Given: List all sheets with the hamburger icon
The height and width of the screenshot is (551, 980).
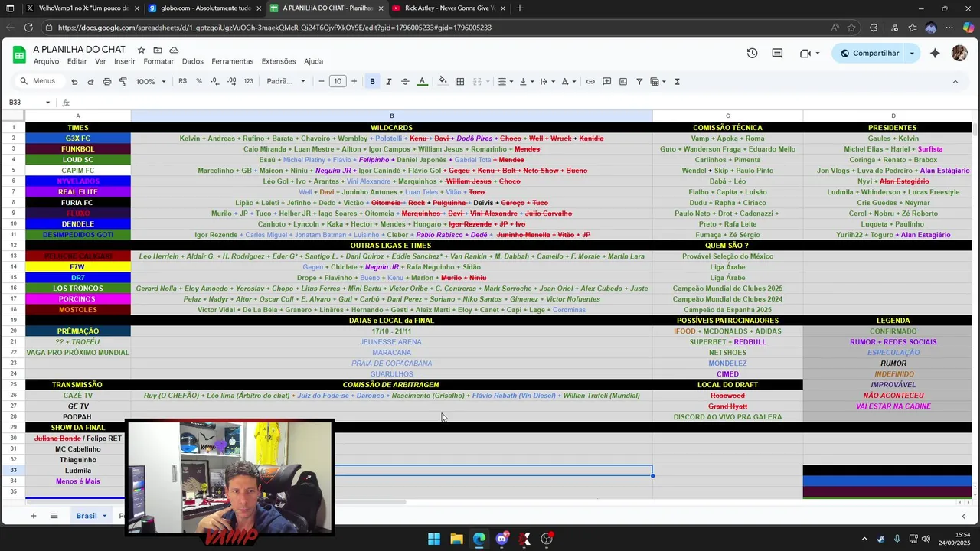Looking at the screenshot, I should (x=54, y=516).
